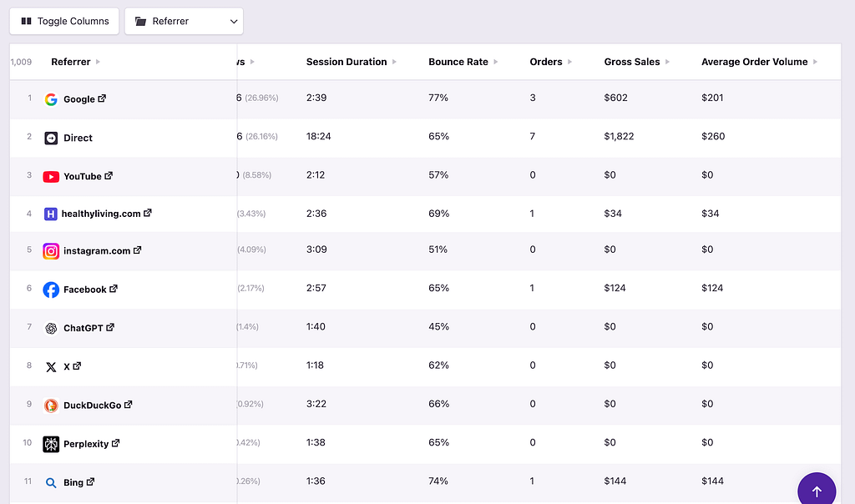Visit healthyliving.com through its external link
This screenshot has height=504, width=855.
click(149, 213)
